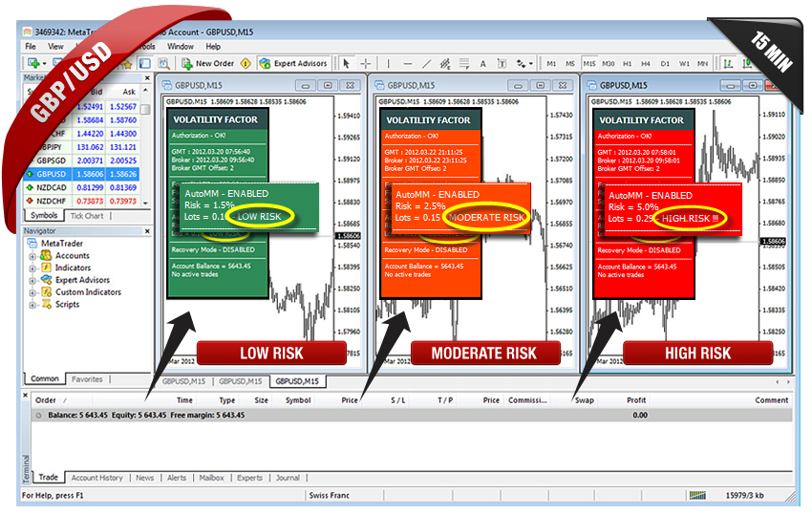Open the File menu
The image size is (812, 515).
(31, 46)
